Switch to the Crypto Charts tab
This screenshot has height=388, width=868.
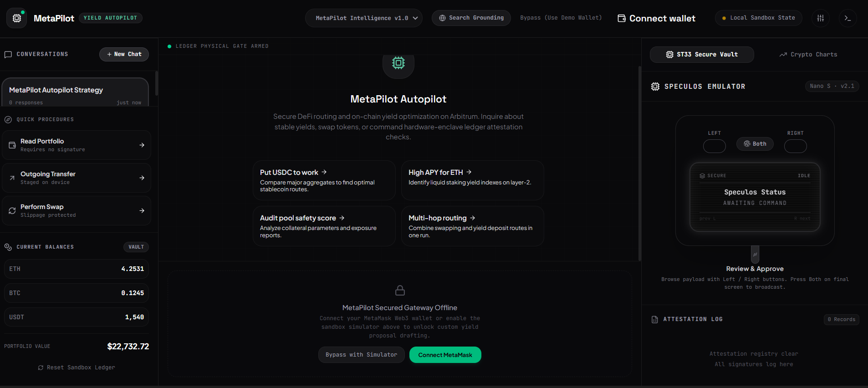(x=808, y=55)
